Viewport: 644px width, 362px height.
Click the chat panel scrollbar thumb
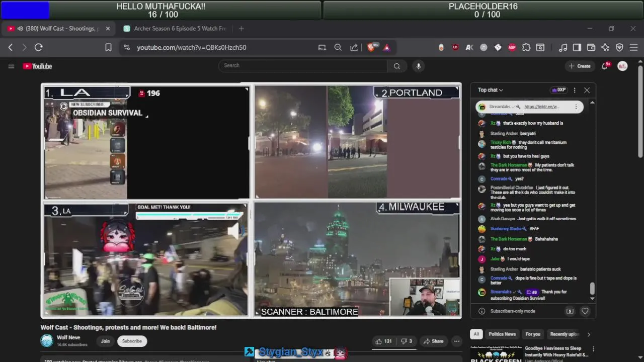pos(592,289)
